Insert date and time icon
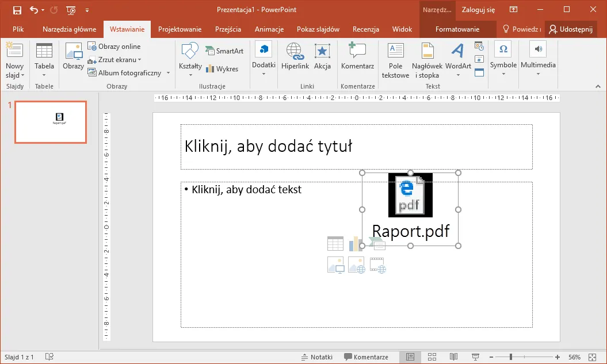Image resolution: width=607 pixels, height=364 pixels. [x=479, y=47]
